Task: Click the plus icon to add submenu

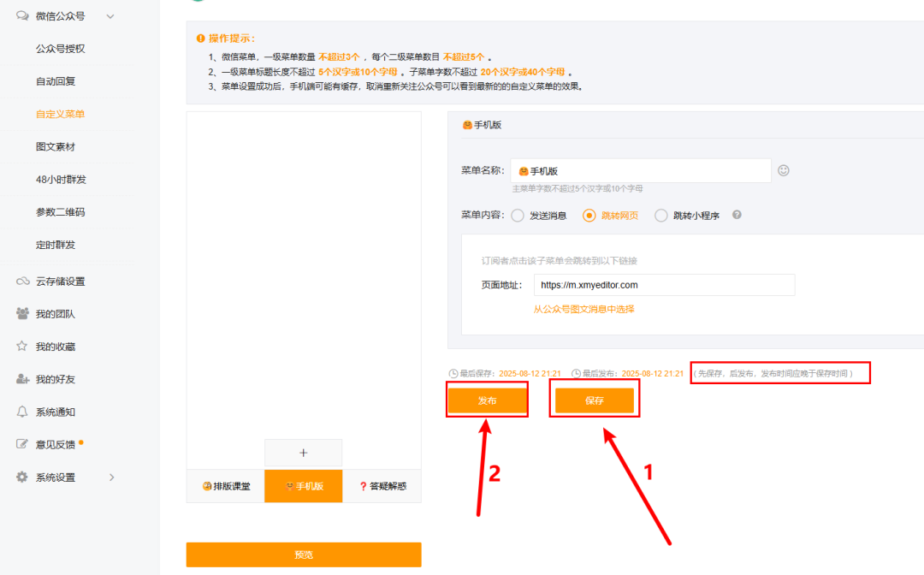Action: click(303, 453)
